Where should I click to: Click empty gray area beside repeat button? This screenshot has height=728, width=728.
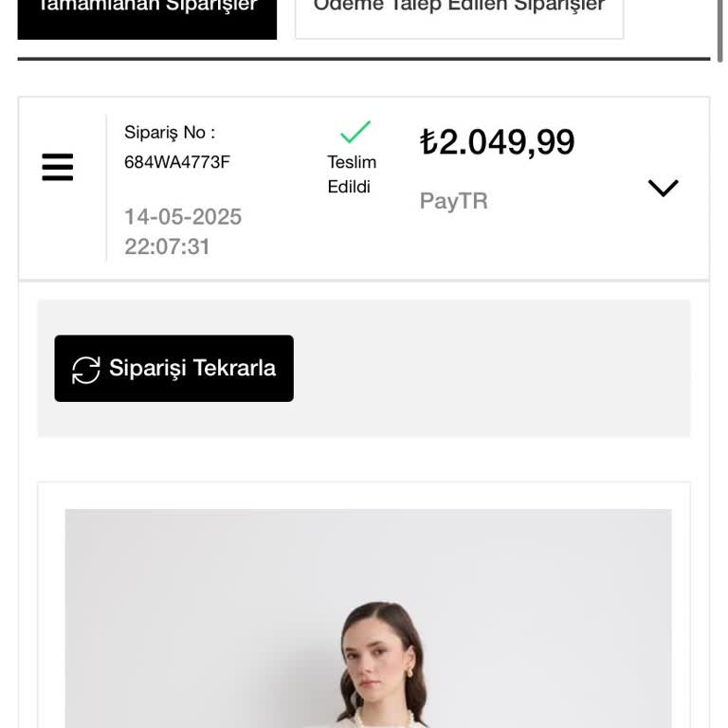493,369
